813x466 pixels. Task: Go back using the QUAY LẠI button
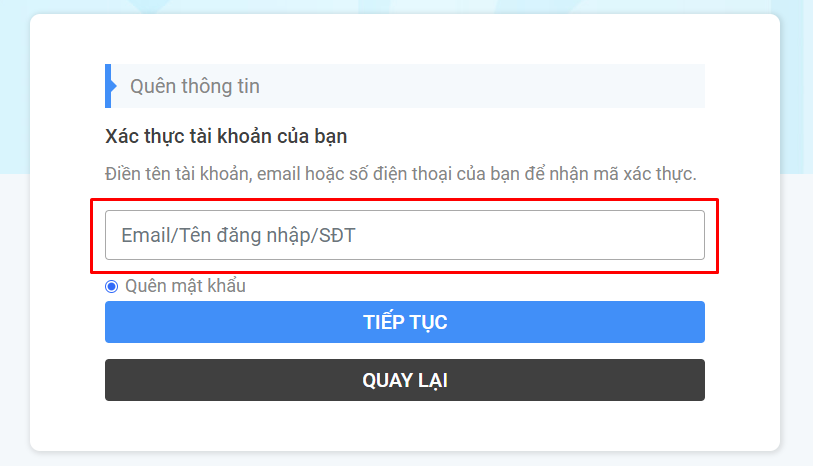[404, 380]
